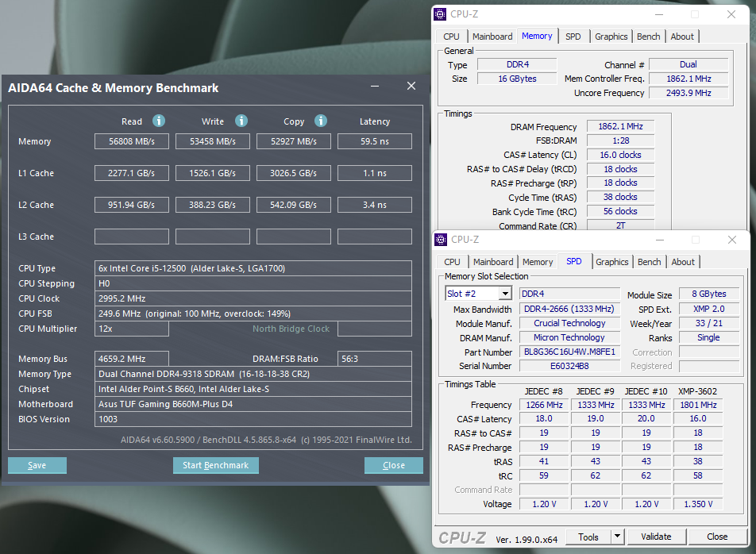
Task: Click the DRAM:FSB Ratio 56:3 field
Action: (375, 359)
